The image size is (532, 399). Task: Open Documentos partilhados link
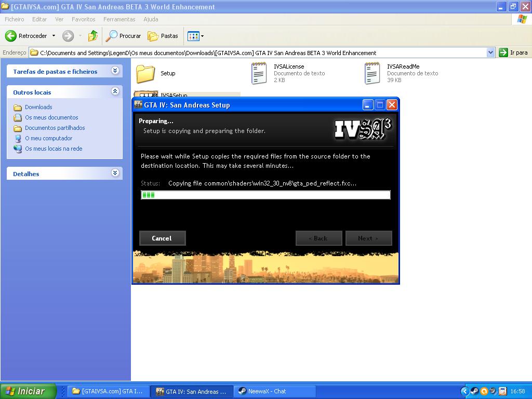[x=55, y=128]
